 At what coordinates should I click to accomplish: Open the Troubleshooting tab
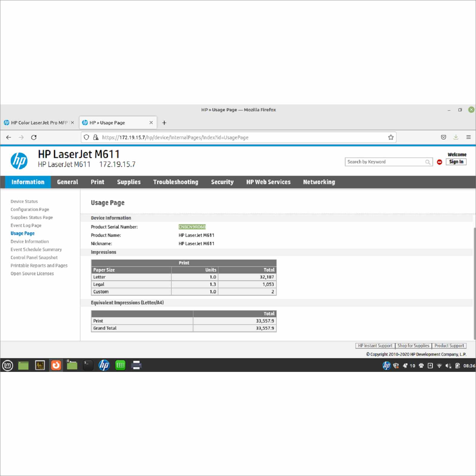(176, 182)
